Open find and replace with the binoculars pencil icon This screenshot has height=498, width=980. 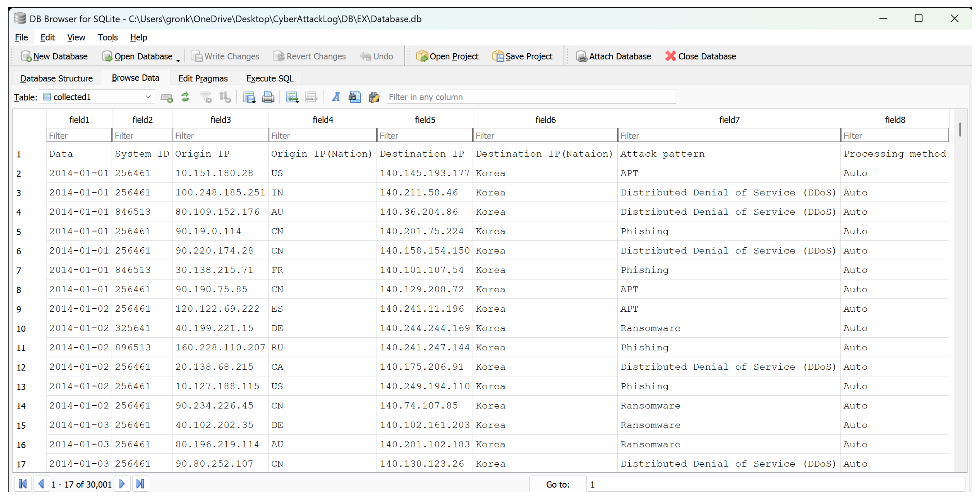click(x=374, y=97)
